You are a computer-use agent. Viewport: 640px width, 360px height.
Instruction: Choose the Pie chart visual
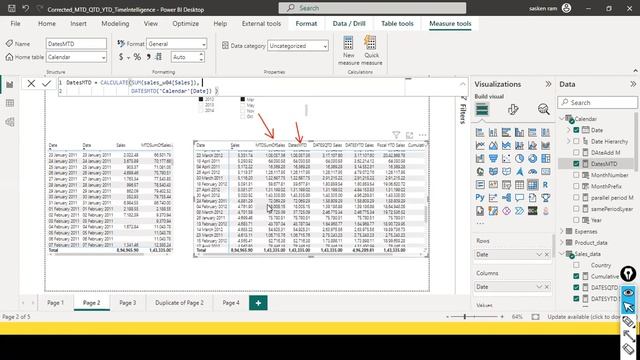(x=519, y=158)
